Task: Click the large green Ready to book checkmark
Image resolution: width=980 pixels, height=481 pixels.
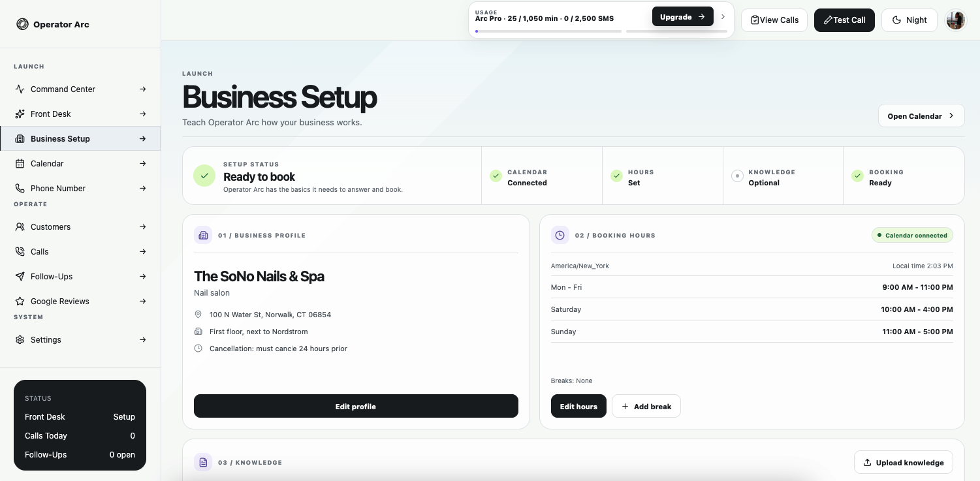Action: [x=204, y=176]
